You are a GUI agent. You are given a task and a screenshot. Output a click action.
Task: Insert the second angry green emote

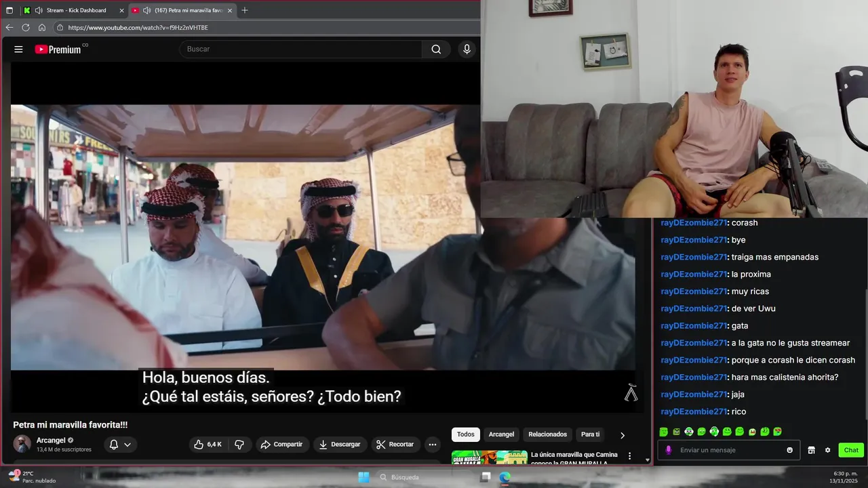click(676, 432)
